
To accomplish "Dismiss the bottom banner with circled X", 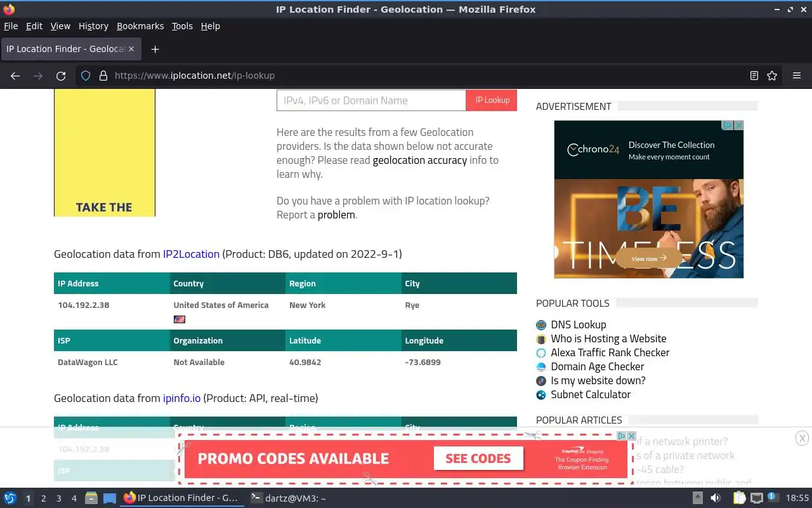I will coord(802,438).
